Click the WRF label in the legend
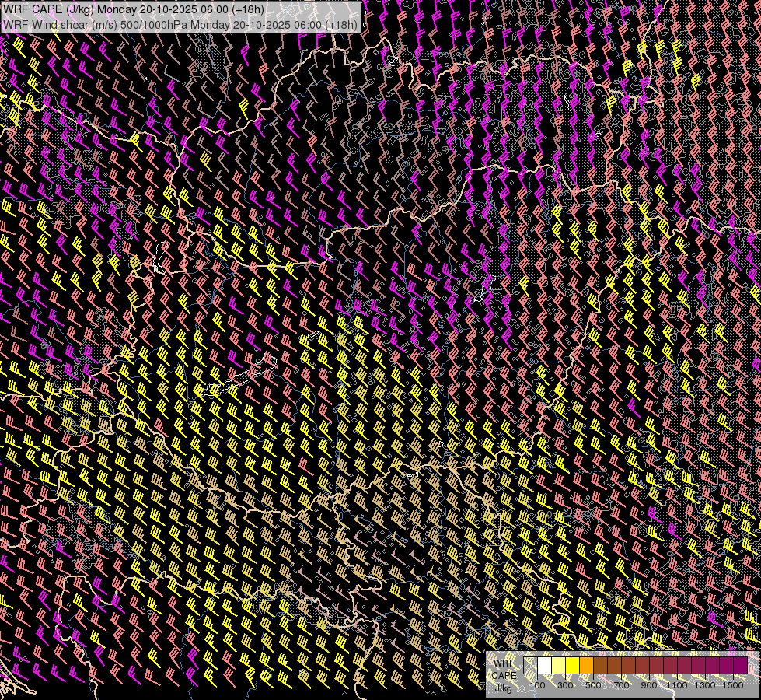 [x=504, y=663]
